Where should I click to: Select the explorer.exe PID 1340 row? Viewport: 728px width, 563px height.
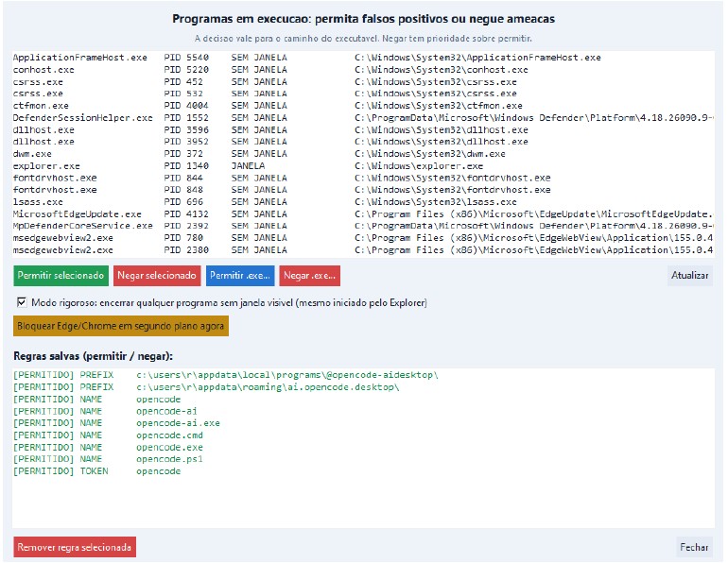363,166
